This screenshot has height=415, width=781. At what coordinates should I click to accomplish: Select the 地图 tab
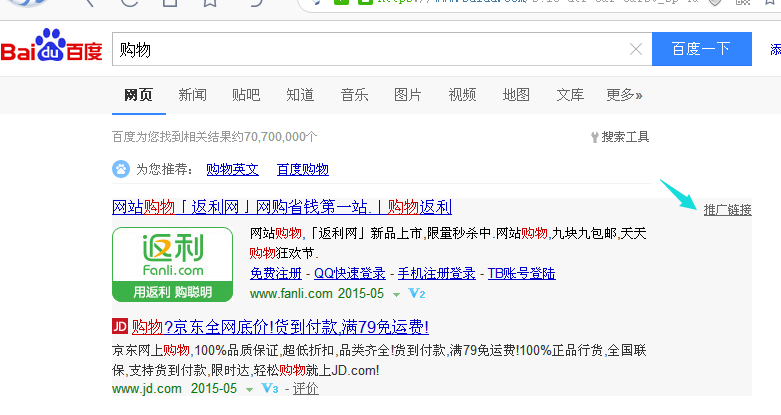click(516, 95)
